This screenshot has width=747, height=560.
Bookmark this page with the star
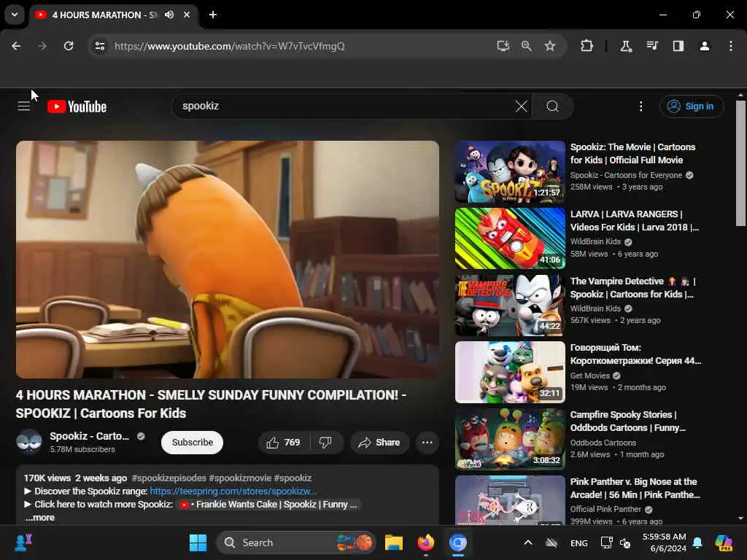click(x=550, y=46)
